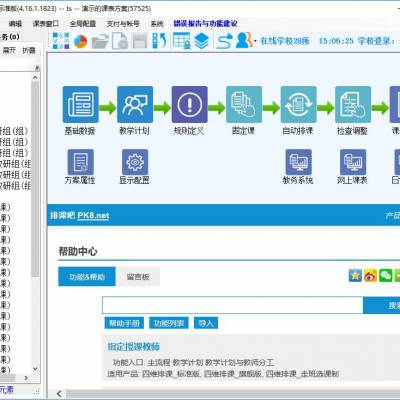Open the 系统 menu
The width and height of the screenshot is (400, 400).
click(157, 24)
